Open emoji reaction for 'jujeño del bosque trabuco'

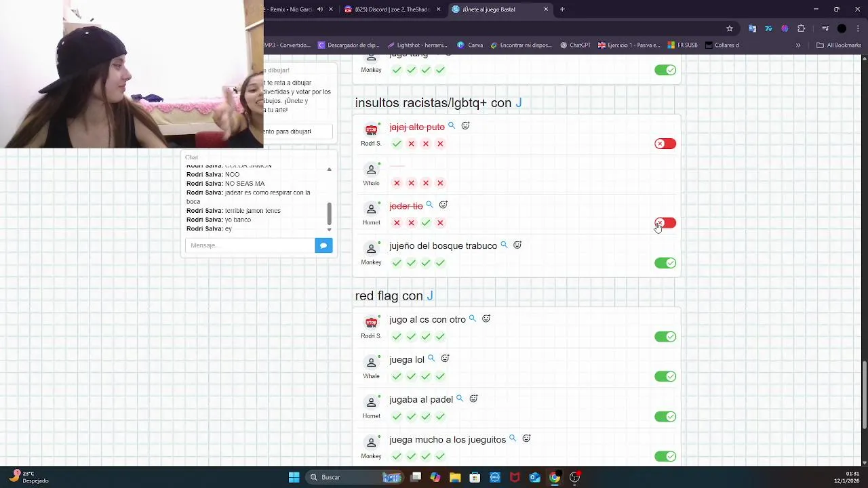point(517,245)
